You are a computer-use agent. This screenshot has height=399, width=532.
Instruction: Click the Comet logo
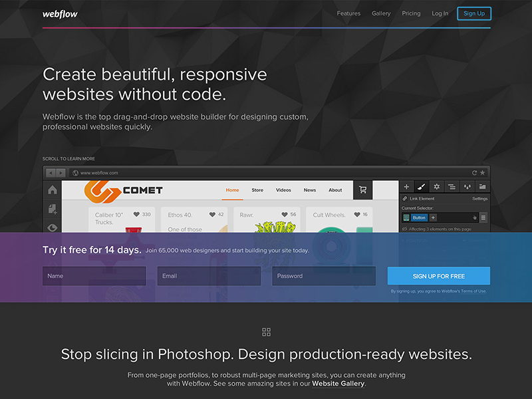(x=123, y=191)
